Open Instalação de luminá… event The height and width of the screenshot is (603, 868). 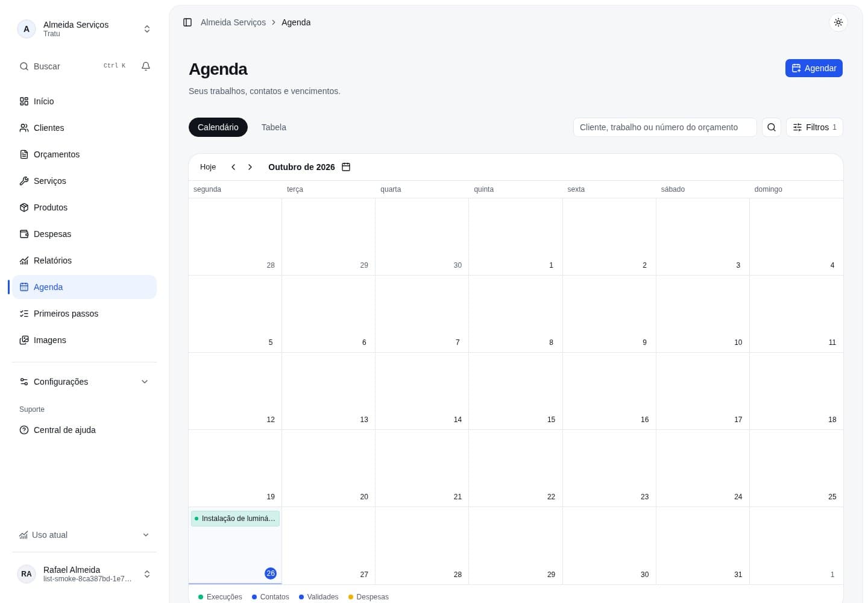(x=235, y=519)
